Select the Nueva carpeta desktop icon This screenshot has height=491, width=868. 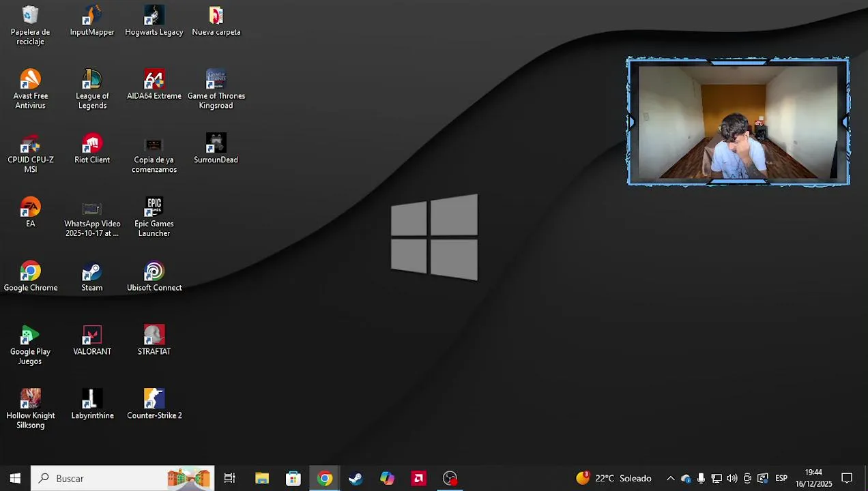216,20
